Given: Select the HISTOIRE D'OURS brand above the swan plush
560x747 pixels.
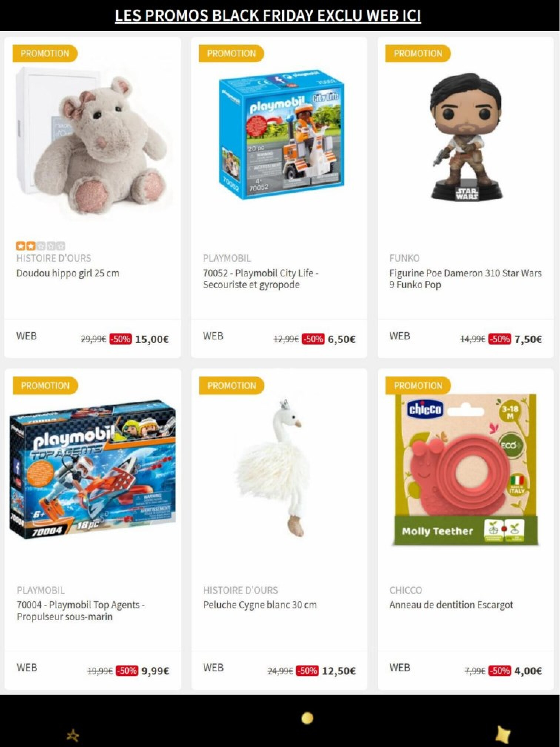Looking at the screenshot, I should pos(241,590).
